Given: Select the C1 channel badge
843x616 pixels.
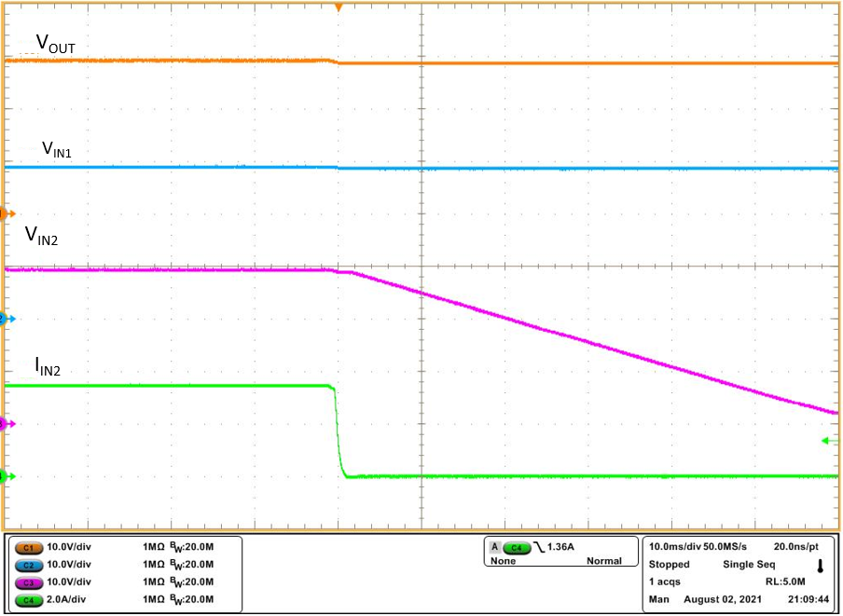Looking at the screenshot, I should pyautogui.click(x=28, y=548).
